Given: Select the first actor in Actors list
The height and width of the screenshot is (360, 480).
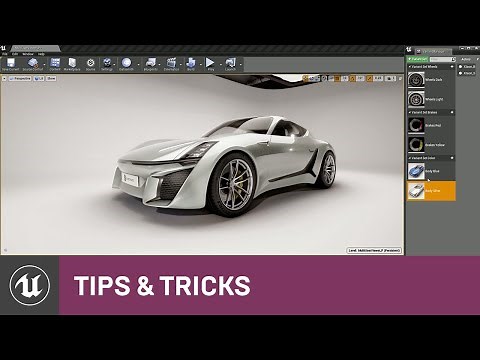Looking at the screenshot, I should (x=467, y=67).
